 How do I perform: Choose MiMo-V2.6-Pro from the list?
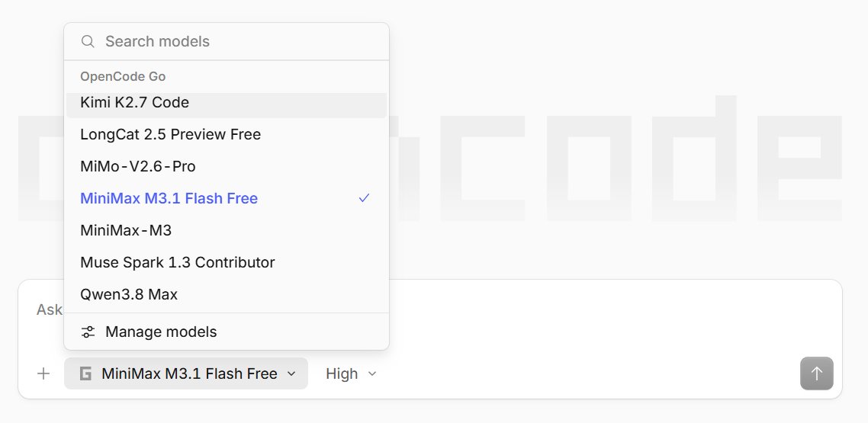[227, 166]
